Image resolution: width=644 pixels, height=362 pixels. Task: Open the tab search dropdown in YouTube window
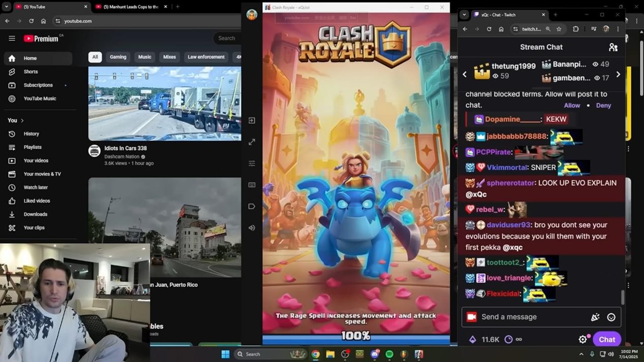click(x=6, y=7)
